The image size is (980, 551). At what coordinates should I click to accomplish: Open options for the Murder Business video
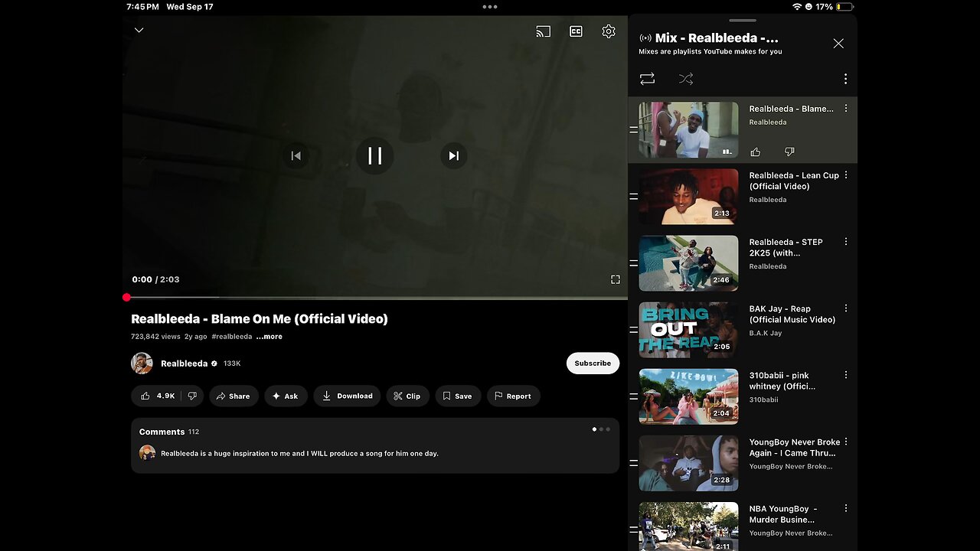[846, 508]
